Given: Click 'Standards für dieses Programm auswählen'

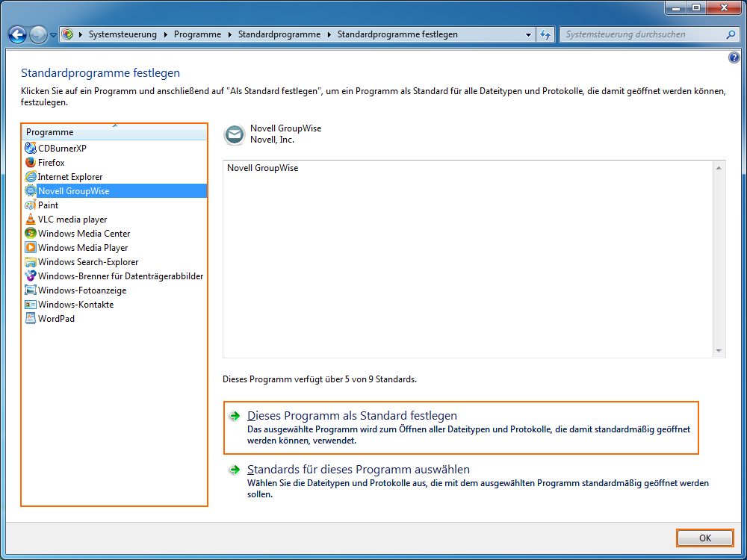Looking at the screenshot, I should click(359, 470).
